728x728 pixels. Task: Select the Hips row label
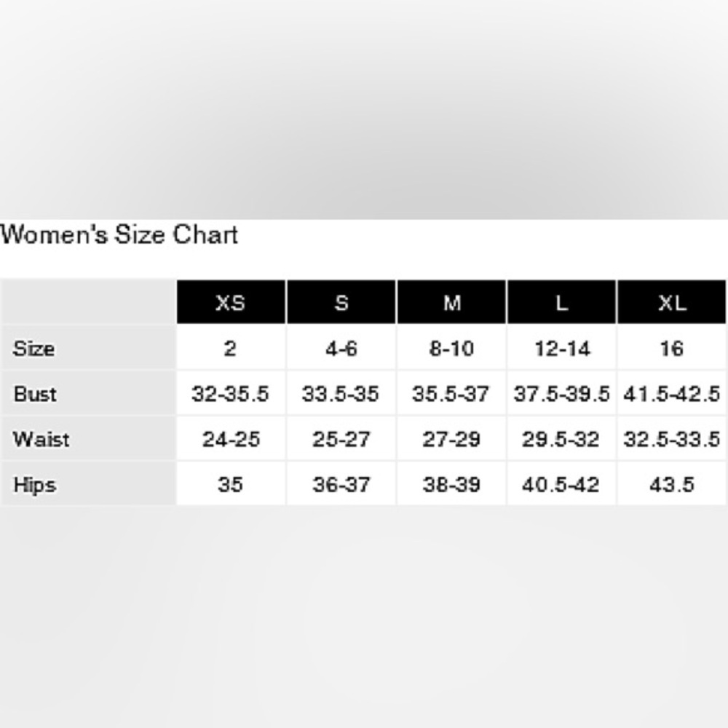coord(34,485)
